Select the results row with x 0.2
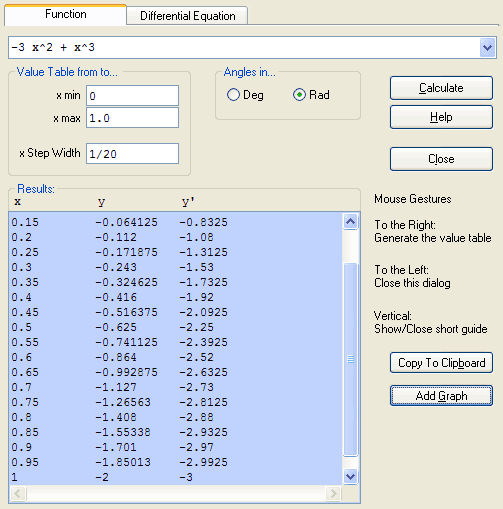The image size is (503, 509). click(176, 237)
